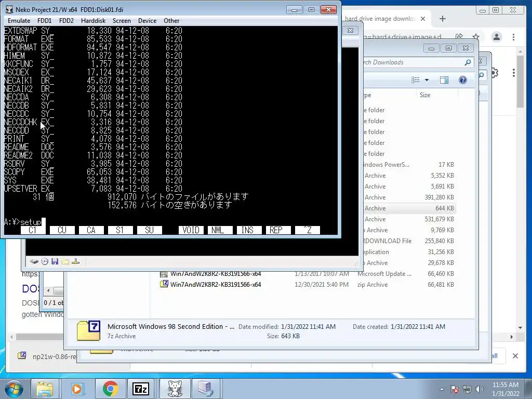
Task: Click the REP function key label
Action: click(278, 230)
